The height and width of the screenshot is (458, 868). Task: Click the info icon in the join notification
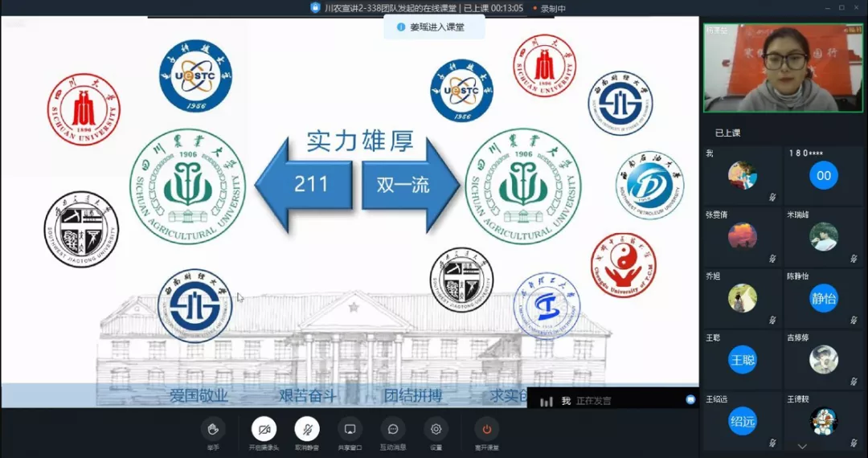point(401,27)
